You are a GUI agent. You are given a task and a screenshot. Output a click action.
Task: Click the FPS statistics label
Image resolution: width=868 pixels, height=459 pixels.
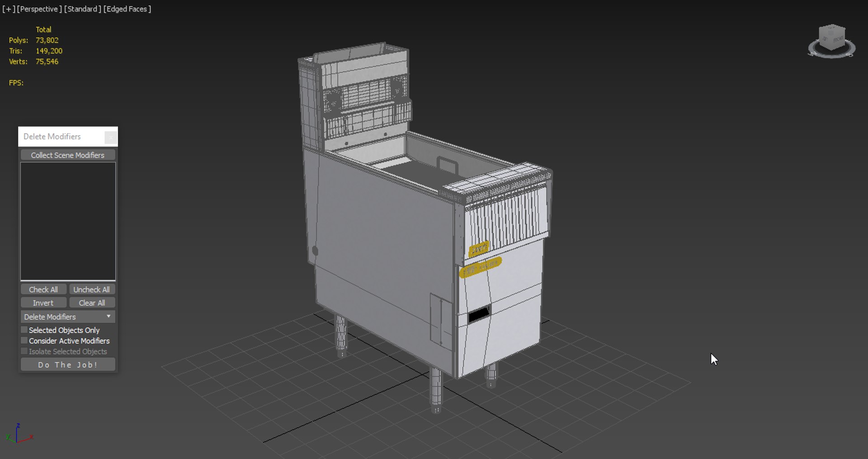click(x=16, y=83)
